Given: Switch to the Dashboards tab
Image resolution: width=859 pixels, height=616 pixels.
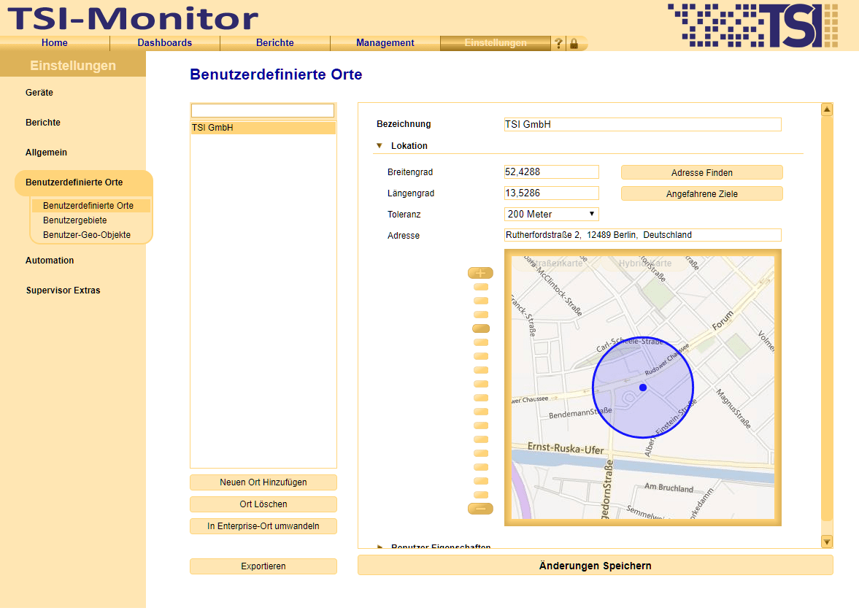Looking at the screenshot, I should click(165, 43).
